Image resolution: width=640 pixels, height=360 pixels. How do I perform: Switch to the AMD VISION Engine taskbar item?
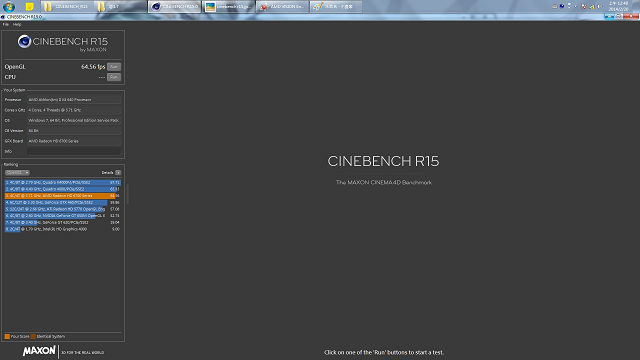282,7
